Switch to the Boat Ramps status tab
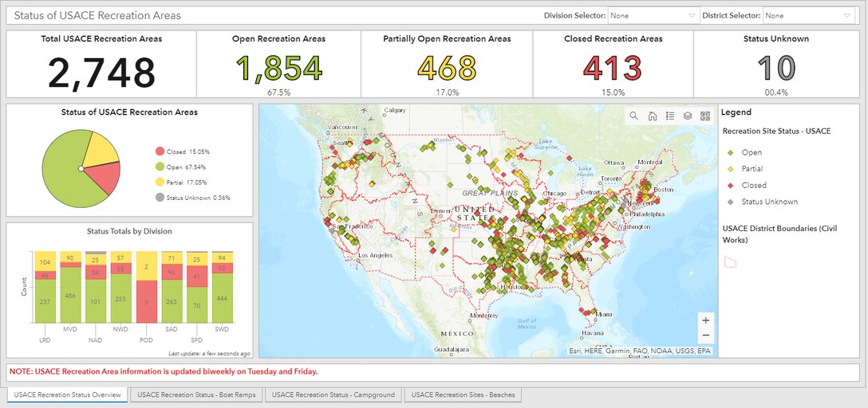Viewport: 868px width, 408px height. pyautogui.click(x=197, y=394)
